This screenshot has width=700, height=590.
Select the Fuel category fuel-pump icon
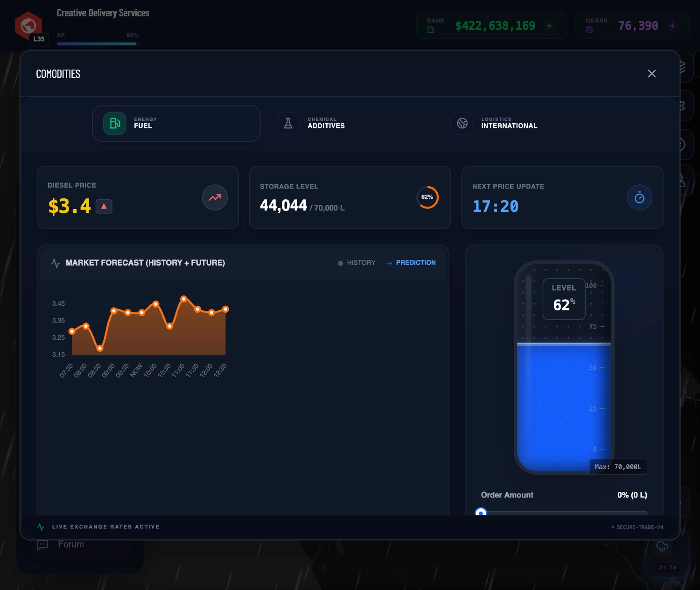[x=114, y=123]
